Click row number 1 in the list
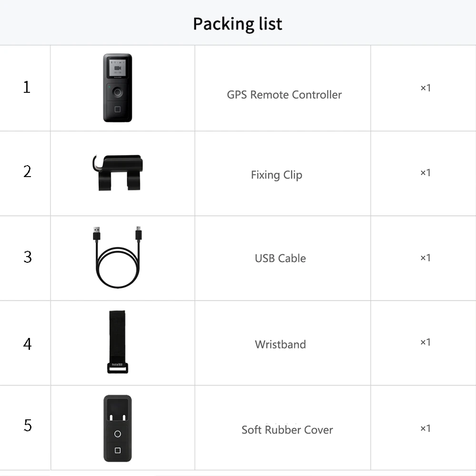This screenshot has height=476, width=476. point(27,87)
